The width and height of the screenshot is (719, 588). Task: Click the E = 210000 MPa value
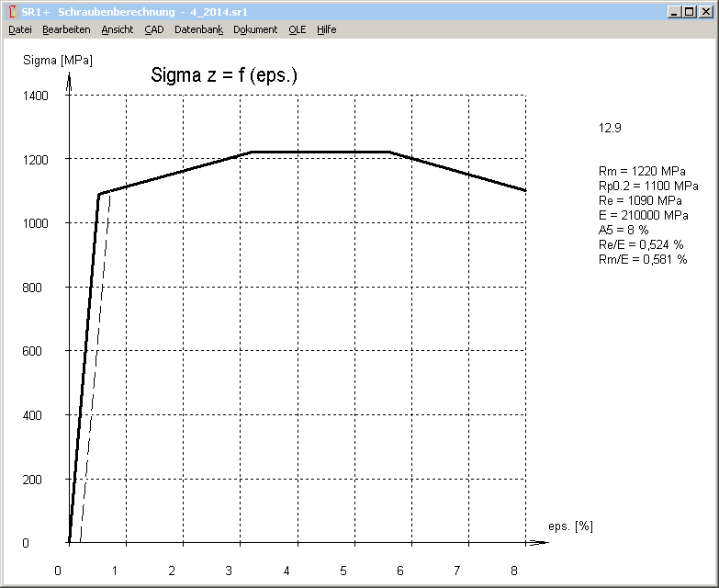(642, 216)
